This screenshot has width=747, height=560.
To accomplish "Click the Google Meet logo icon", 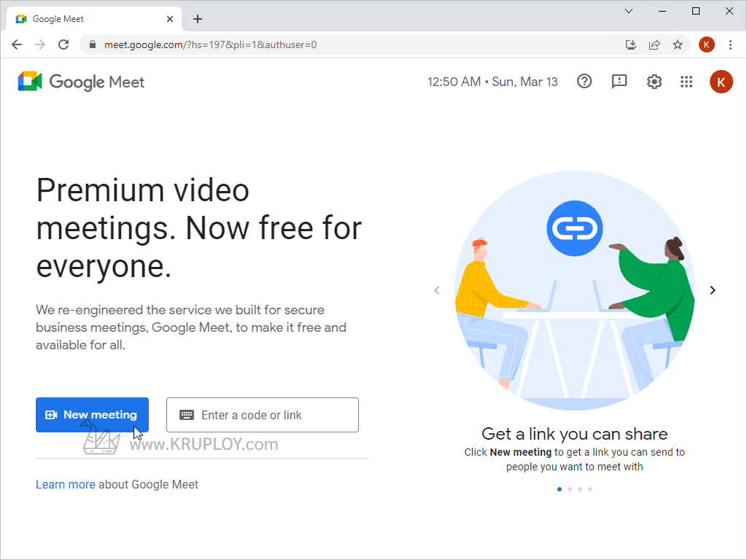I will point(30,82).
